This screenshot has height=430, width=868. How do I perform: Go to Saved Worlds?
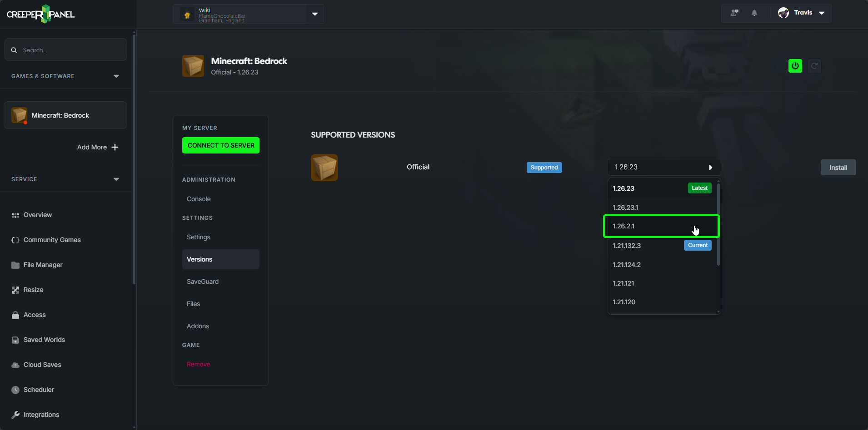(x=44, y=340)
